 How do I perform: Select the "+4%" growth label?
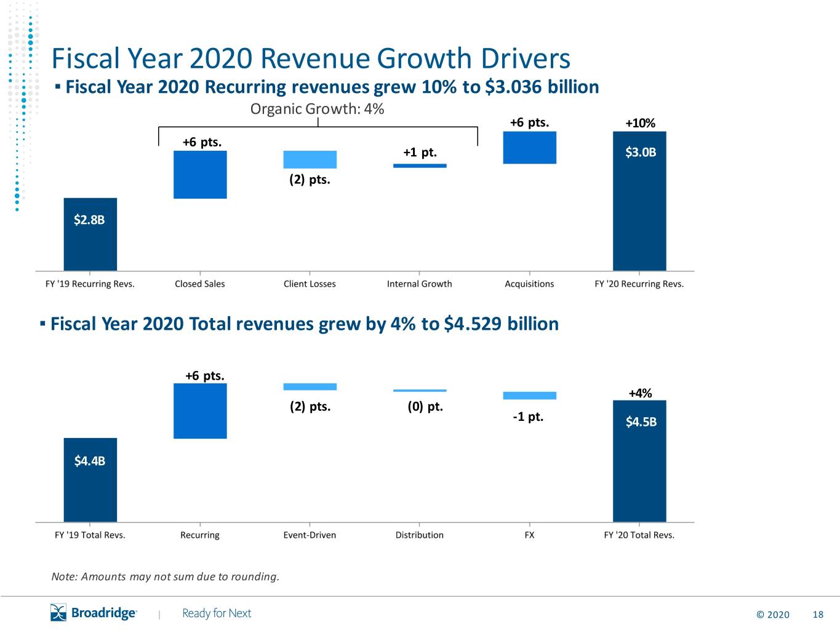point(640,393)
